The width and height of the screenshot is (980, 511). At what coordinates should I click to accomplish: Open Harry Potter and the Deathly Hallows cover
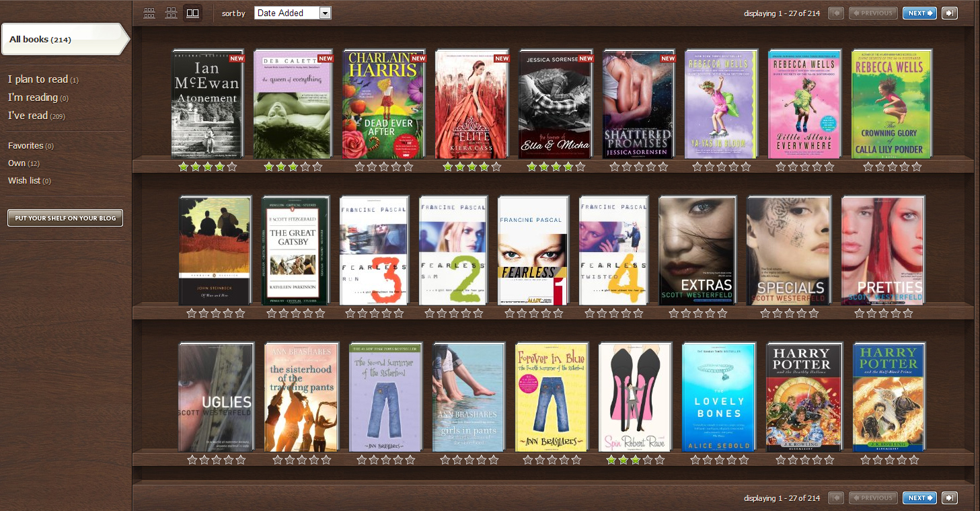tap(804, 397)
